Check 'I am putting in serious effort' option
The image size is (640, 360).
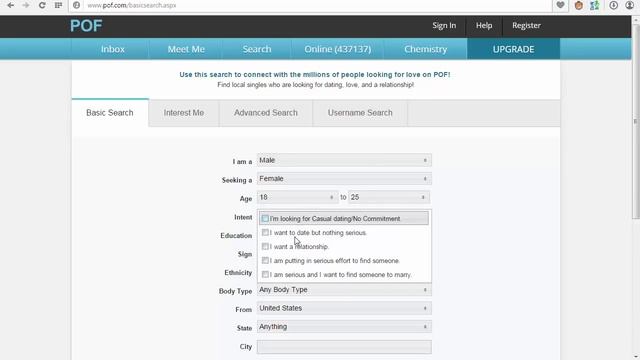coord(265,260)
